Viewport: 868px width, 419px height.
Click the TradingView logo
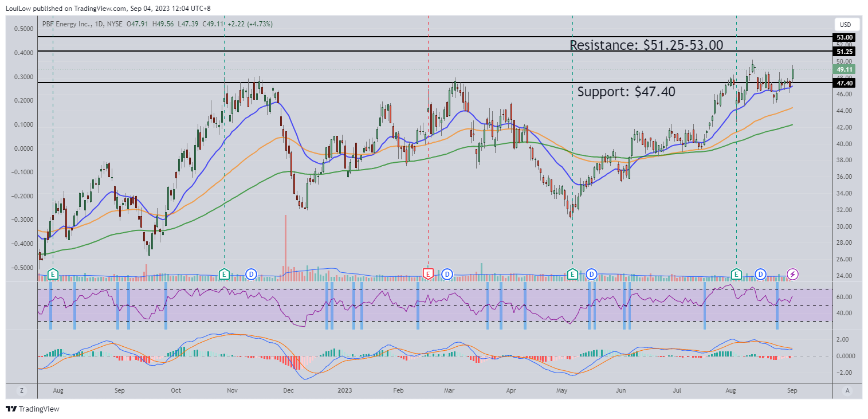33,409
